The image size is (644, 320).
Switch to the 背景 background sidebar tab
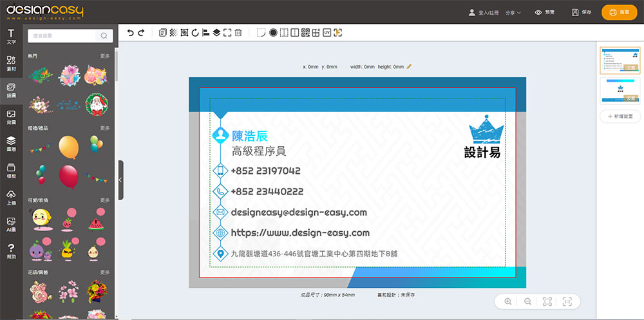point(11,117)
